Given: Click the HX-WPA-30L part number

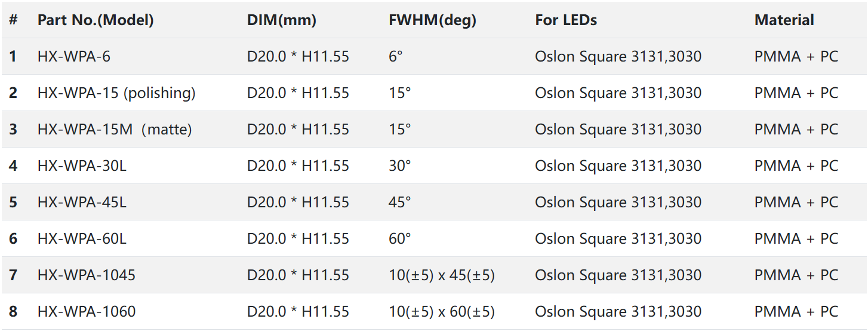Looking at the screenshot, I should (82, 166).
